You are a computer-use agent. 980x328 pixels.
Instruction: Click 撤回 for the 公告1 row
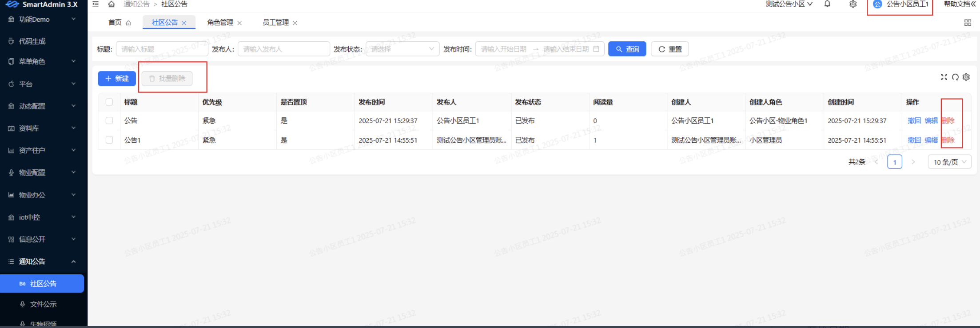pyautogui.click(x=914, y=140)
